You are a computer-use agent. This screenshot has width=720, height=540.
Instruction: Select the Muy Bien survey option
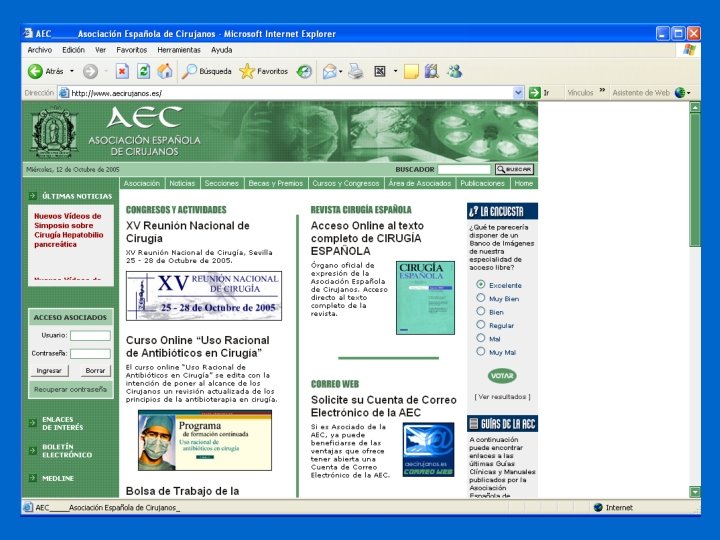pyautogui.click(x=481, y=298)
